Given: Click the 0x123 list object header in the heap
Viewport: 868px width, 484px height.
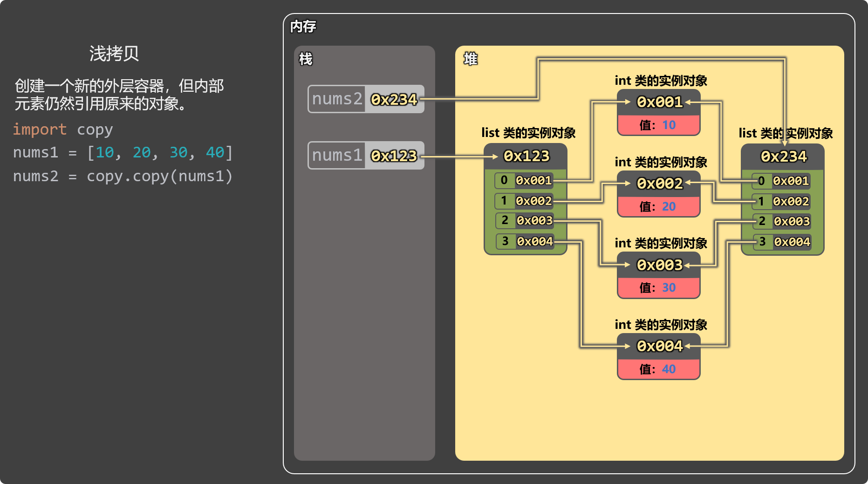Looking at the screenshot, I should point(526,156).
